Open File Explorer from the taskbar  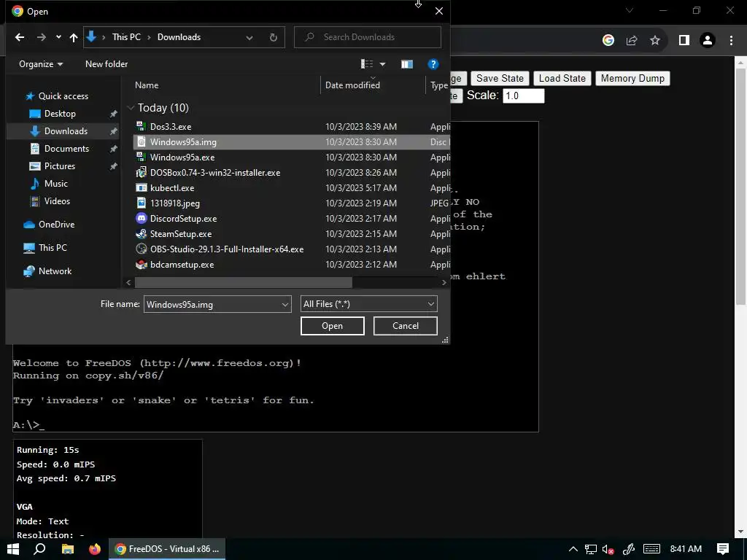click(x=68, y=549)
